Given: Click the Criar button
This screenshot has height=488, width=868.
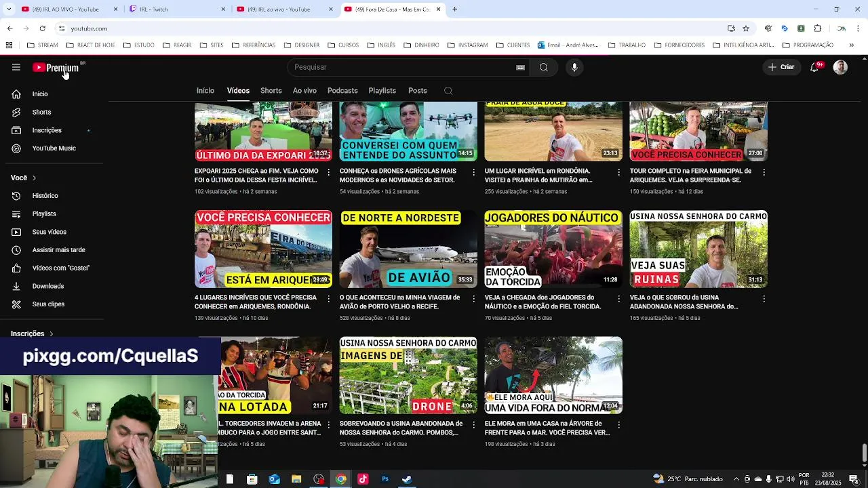Looking at the screenshot, I should 781,67.
